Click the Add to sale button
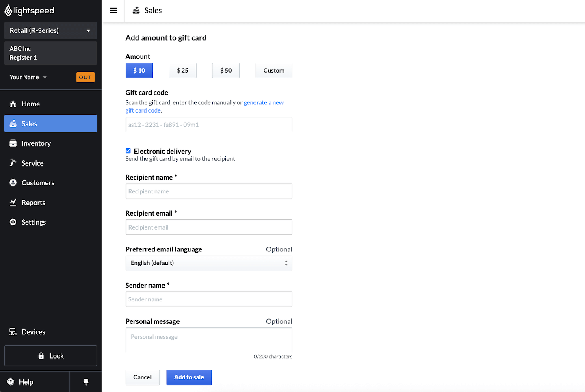 pos(189,377)
